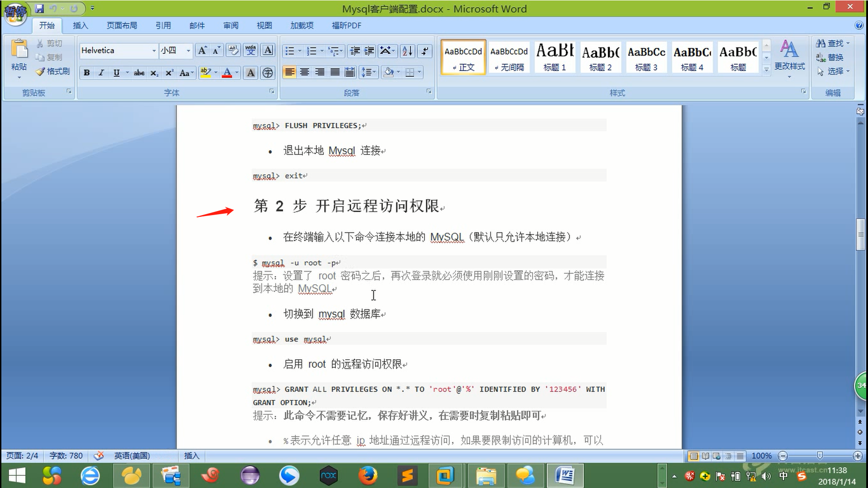Click the grow font icon
Screen dimensions: 868x488
[202, 51]
